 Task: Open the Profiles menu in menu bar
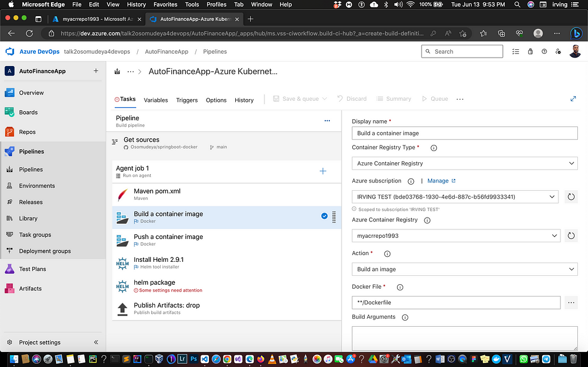[216, 4]
